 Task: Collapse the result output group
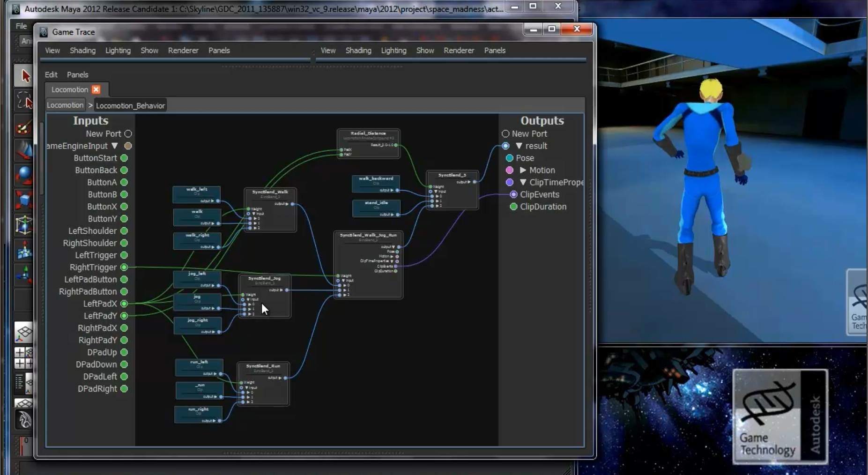pyautogui.click(x=519, y=146)
